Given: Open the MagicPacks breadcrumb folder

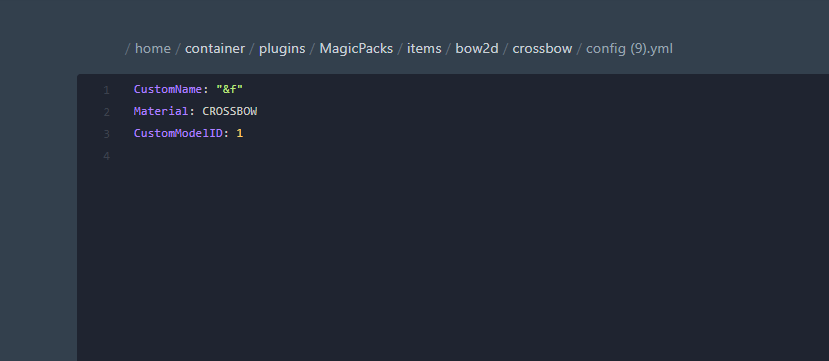Looking at the screenshot, I should pos(356,49).
